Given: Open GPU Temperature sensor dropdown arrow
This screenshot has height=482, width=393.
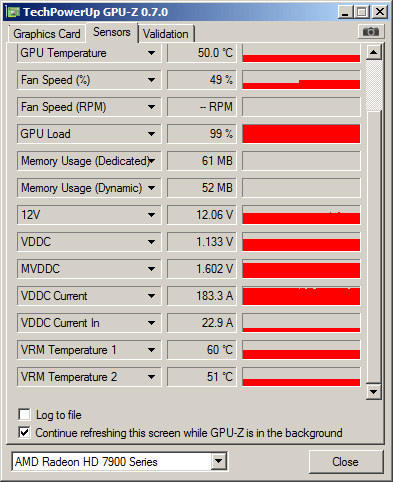Looking at the screenshot, I should [x=151, y=53].
